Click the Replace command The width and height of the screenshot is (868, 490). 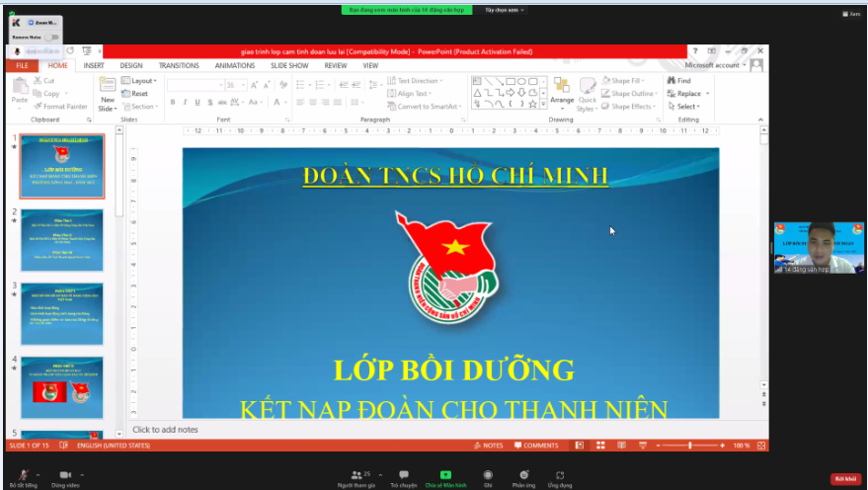[688, 94]
